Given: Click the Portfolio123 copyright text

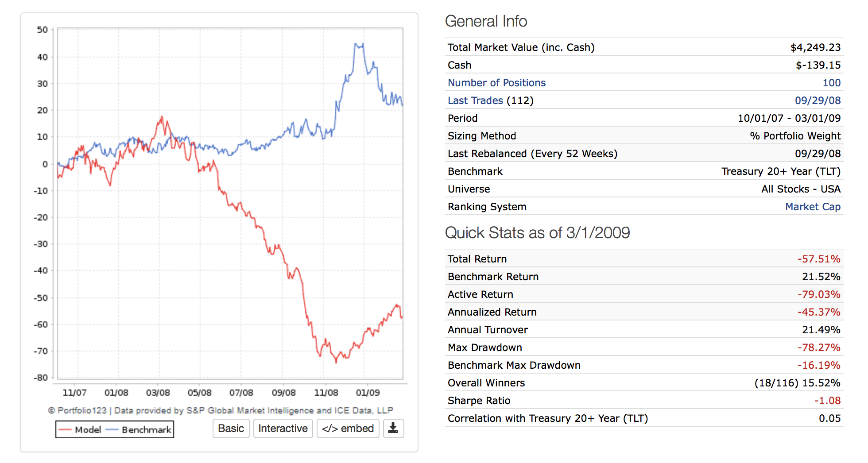Looking at the screenshot, I should (x=220, y=410).
